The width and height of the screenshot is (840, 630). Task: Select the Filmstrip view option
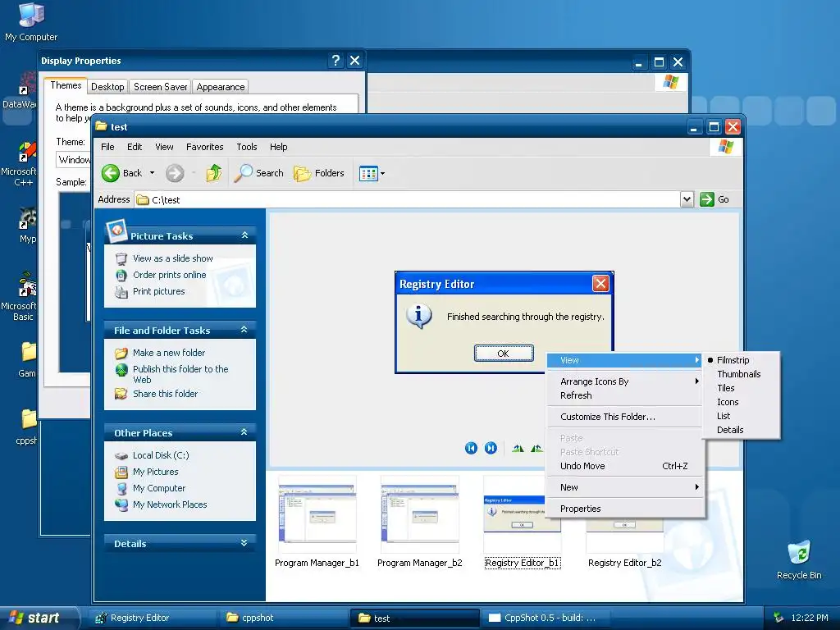pos(733,360)
